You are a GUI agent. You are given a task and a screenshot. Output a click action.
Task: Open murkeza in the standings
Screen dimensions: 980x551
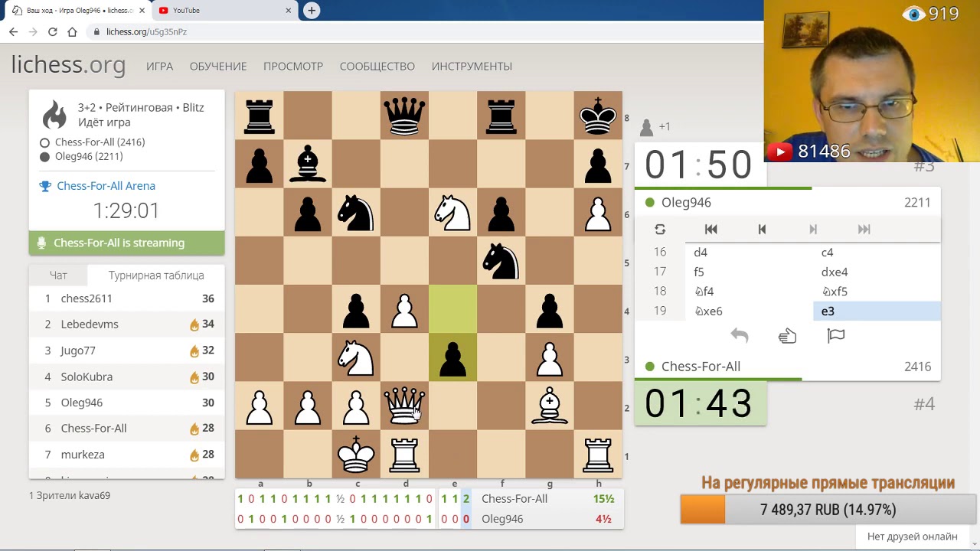point(83,455)
